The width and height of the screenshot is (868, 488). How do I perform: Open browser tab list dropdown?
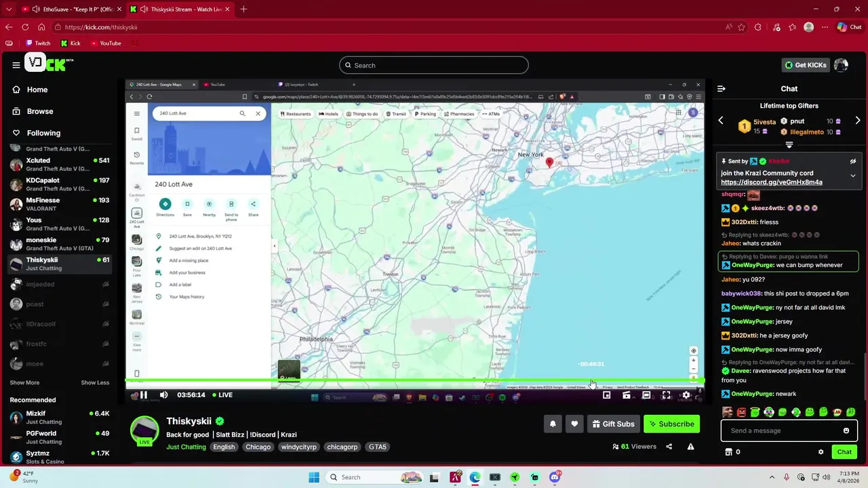click(9, 9)
